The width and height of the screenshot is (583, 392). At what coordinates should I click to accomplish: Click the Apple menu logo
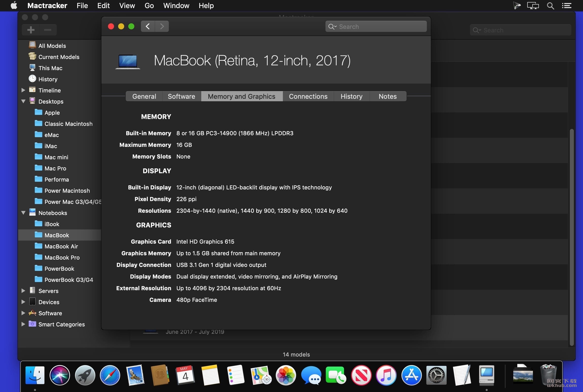14,5
